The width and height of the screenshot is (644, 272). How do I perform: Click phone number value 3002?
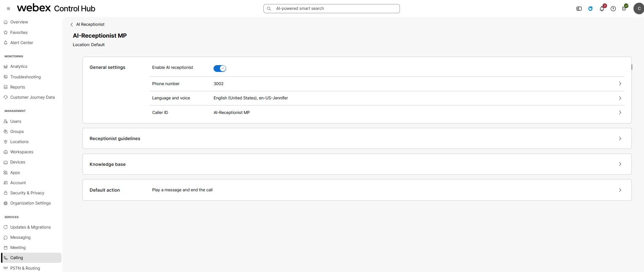click(x=219, y=84)
